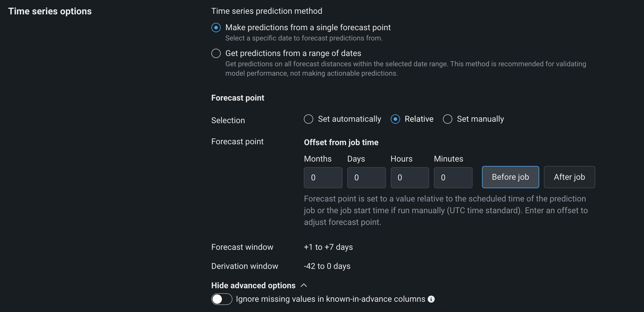Click the 'After job' button

pyautogui.click(x=569, y=177)
